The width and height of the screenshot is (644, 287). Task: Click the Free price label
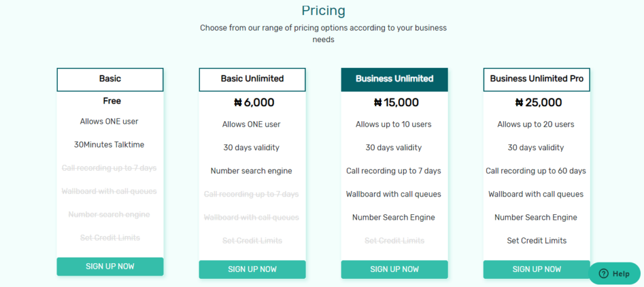tap(112, 100)
